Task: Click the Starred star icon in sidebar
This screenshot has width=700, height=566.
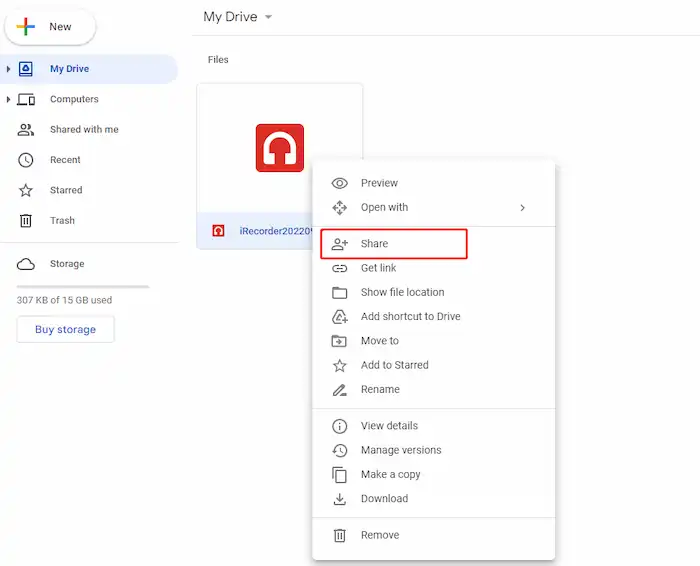Action: [x=25, y=190]
